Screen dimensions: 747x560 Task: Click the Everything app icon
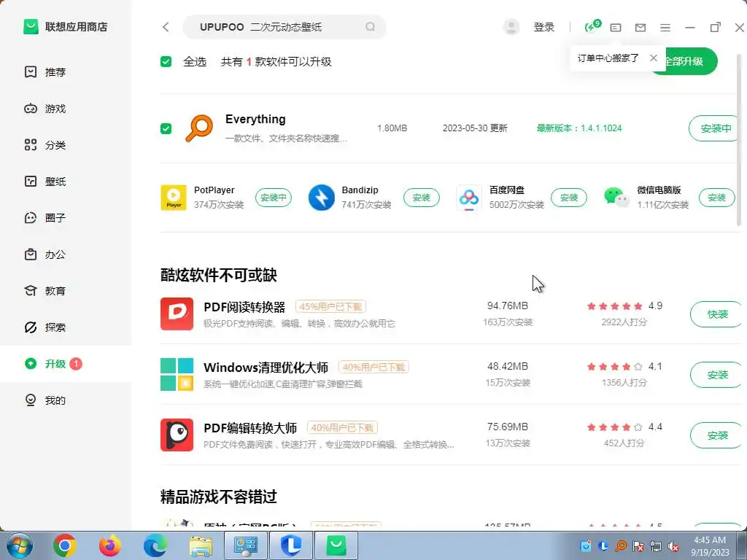point(199,128)
